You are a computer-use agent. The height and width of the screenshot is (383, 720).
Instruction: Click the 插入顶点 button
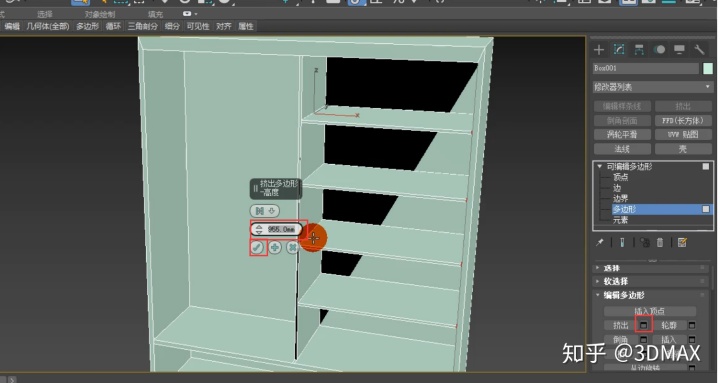[x=649, y=311]
